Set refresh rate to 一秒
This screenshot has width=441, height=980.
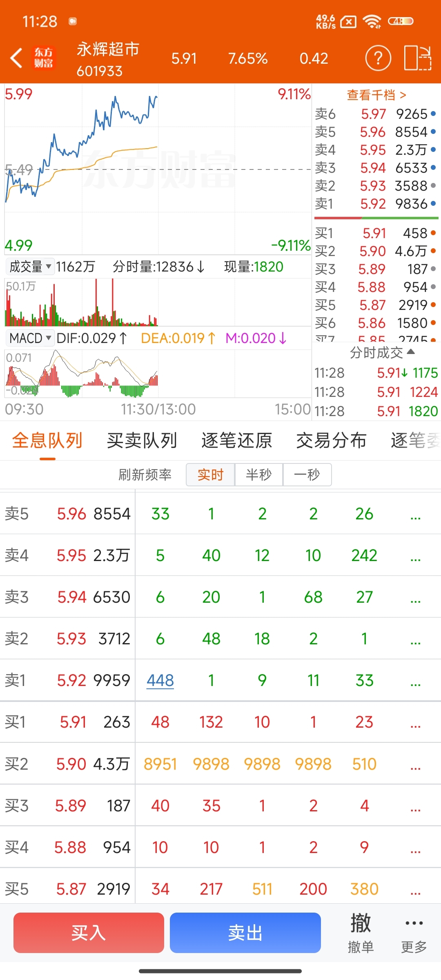307,474
